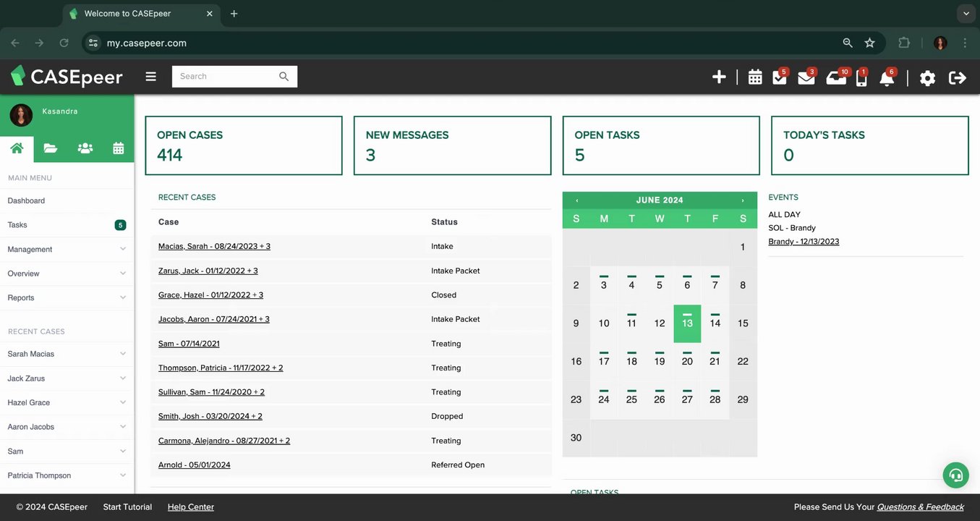Click the search magnifier icon in CASEpeer search box
This screenshot has height=521, width=980.
(284, 76)
